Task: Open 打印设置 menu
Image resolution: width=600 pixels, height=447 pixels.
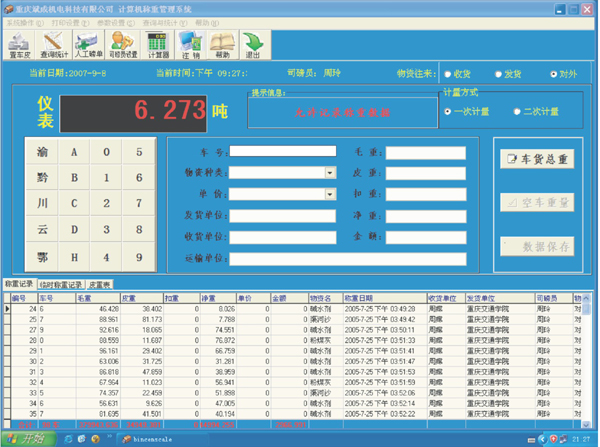Action: (x=70, y=23)
